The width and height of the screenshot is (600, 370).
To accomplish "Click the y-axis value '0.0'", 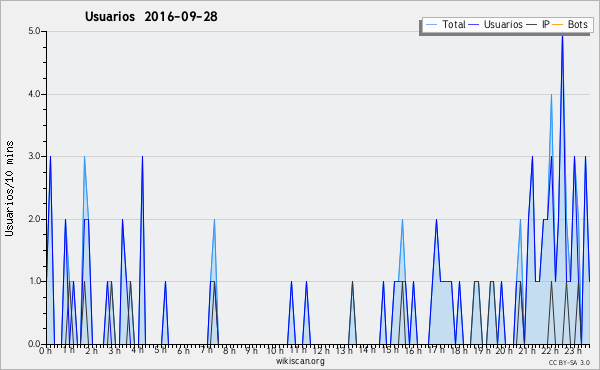I will [34, 344].
